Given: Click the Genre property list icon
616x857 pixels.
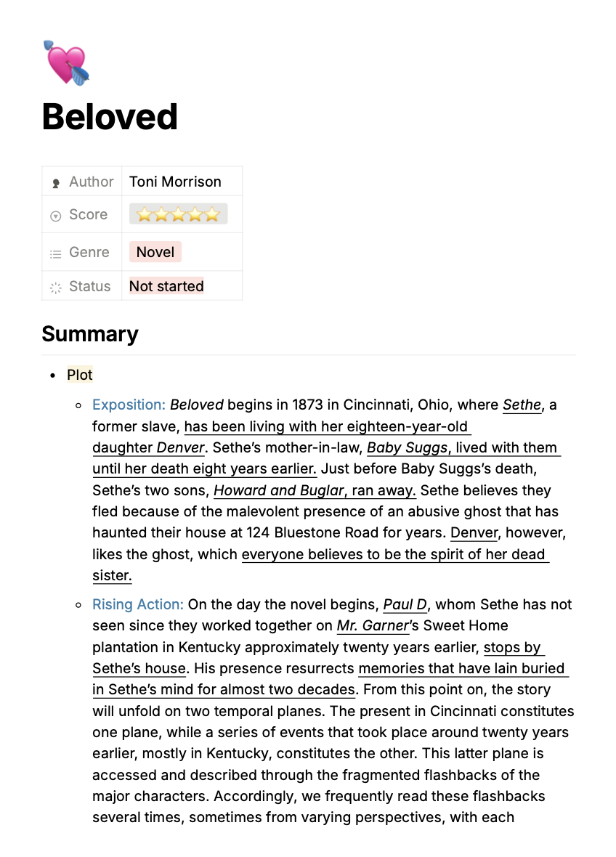Looking at the screenshot, I should pyautogui.click(x=56, y=253).
